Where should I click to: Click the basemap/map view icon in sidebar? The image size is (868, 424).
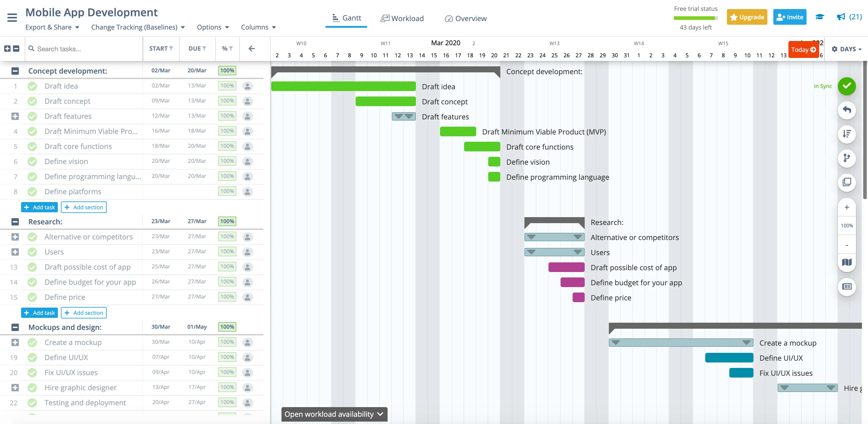tap(847, 261)
